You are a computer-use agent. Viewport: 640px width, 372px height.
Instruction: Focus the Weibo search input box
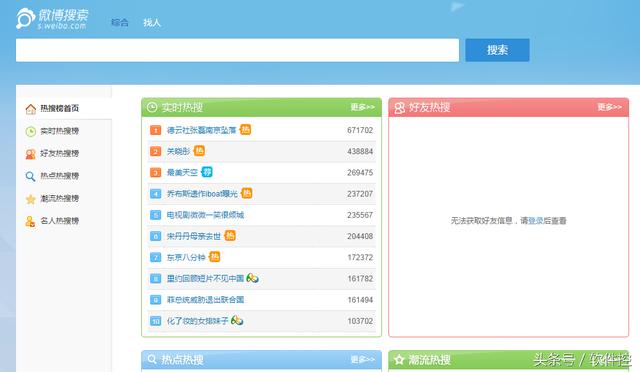click(x=237, y=50)
